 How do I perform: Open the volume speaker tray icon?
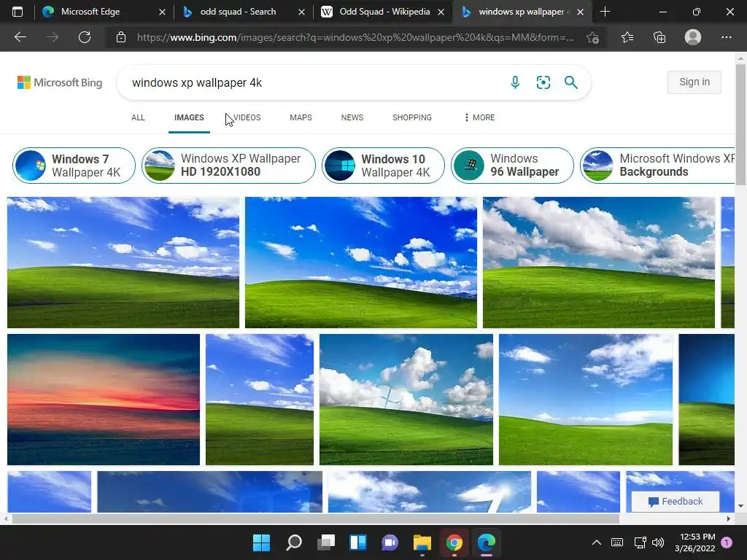coord(658,542)
